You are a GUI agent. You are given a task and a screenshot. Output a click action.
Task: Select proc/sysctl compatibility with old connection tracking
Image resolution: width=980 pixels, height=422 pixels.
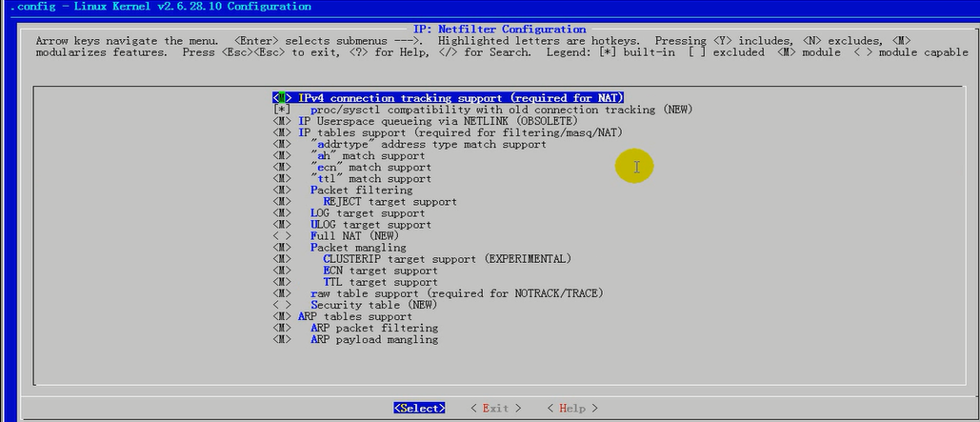point(501,110)
